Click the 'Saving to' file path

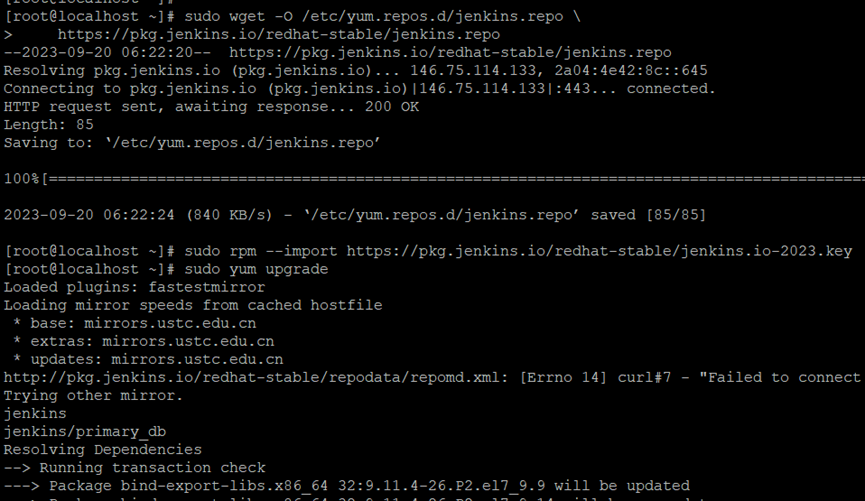[x=243, y=143]
